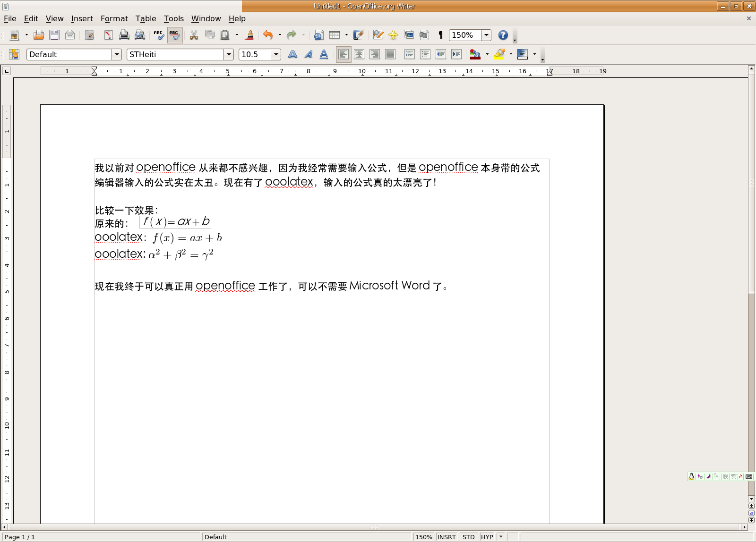
Task: Insert a Table icon
Action: (x=335, y=35)
